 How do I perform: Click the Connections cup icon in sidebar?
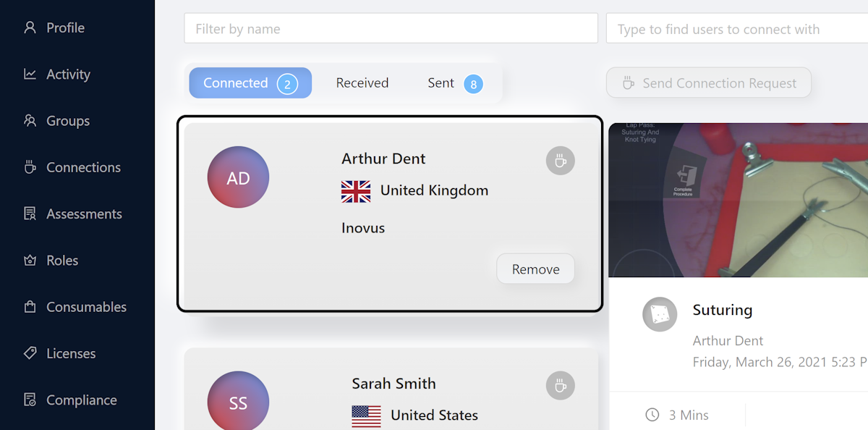point(30,167)
